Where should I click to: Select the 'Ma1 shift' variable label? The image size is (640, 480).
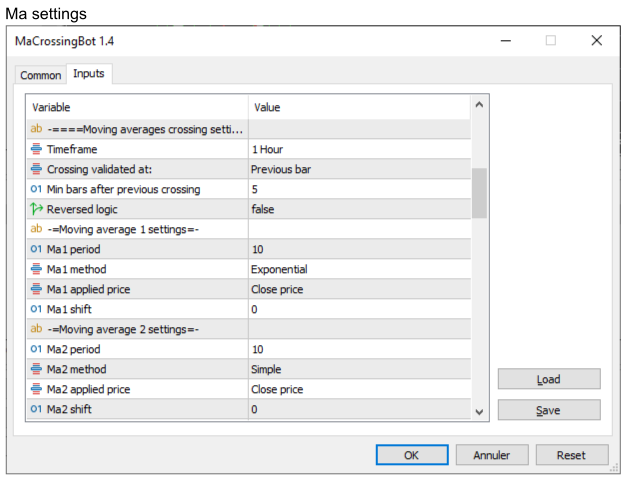pyautogui.click(x=69, y=309)
